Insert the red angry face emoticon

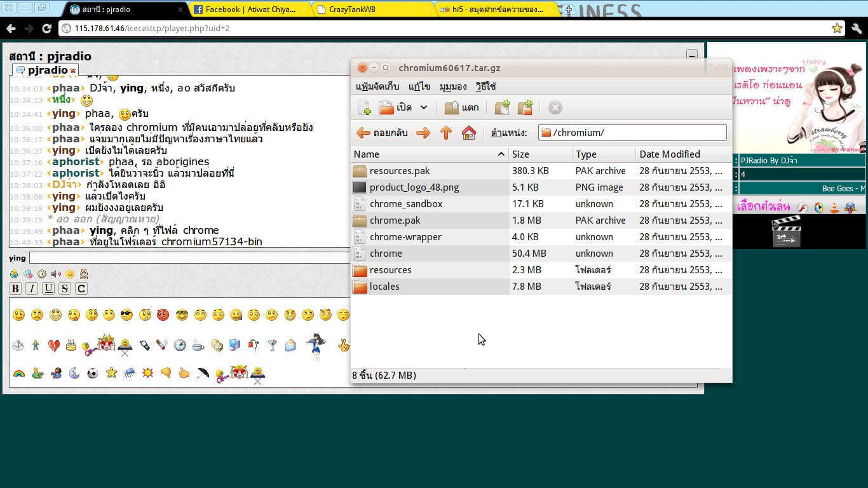click(x=163, y=315)
